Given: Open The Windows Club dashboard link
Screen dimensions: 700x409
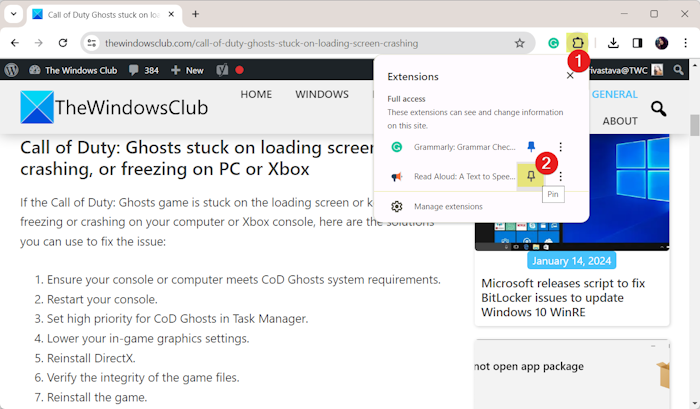Looking at the screenshot, I should pos(73,70).
